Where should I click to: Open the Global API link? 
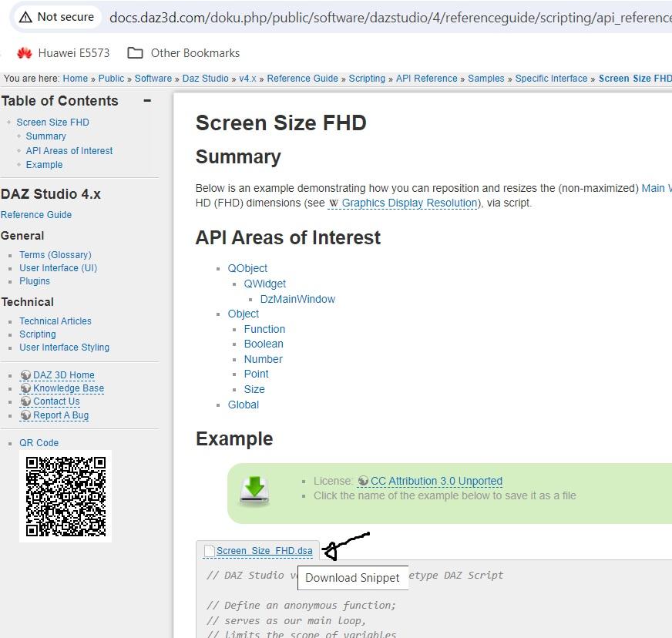[x=244, y=405]
